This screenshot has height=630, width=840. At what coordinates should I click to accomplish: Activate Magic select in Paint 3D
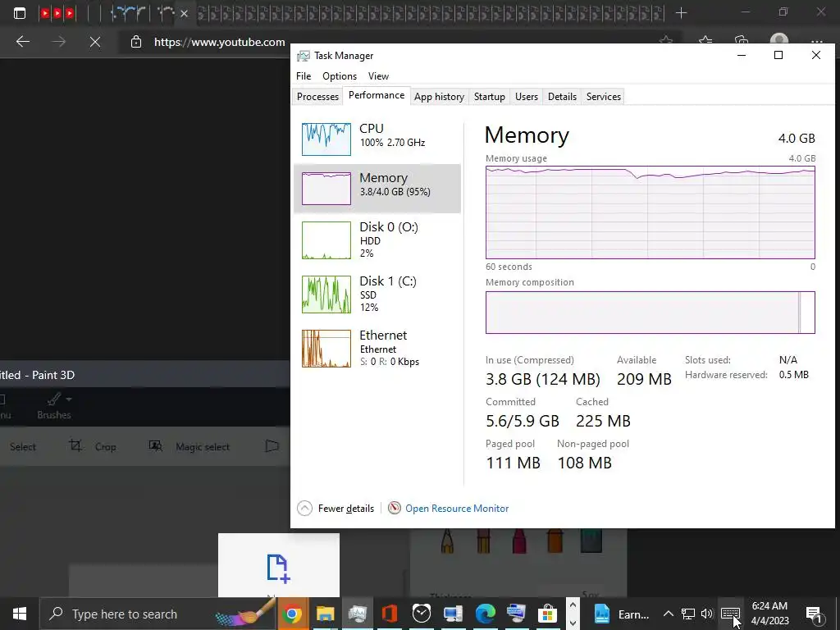189,446
